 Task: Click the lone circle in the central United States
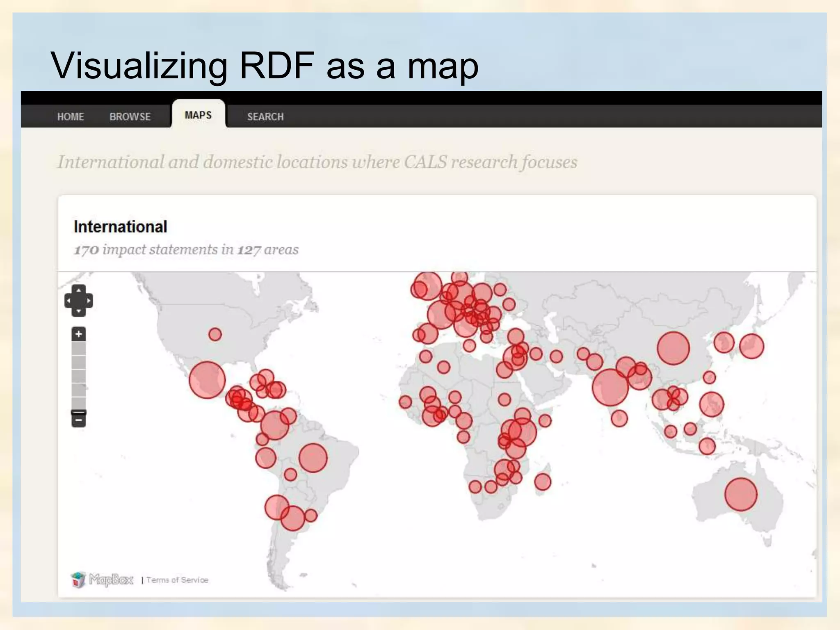pyautogui.click(x=215, y=334)
